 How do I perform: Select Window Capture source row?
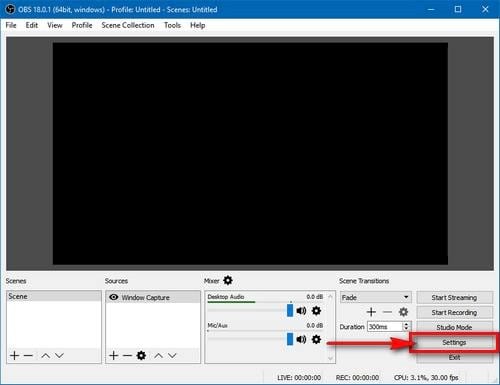(x=153, y=297)
